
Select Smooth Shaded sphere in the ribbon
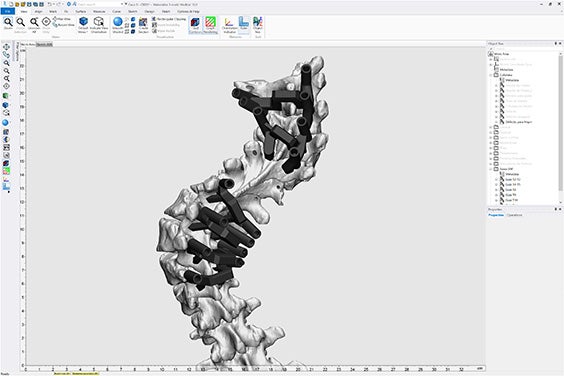pyautogui.click(x=118, y=25)
